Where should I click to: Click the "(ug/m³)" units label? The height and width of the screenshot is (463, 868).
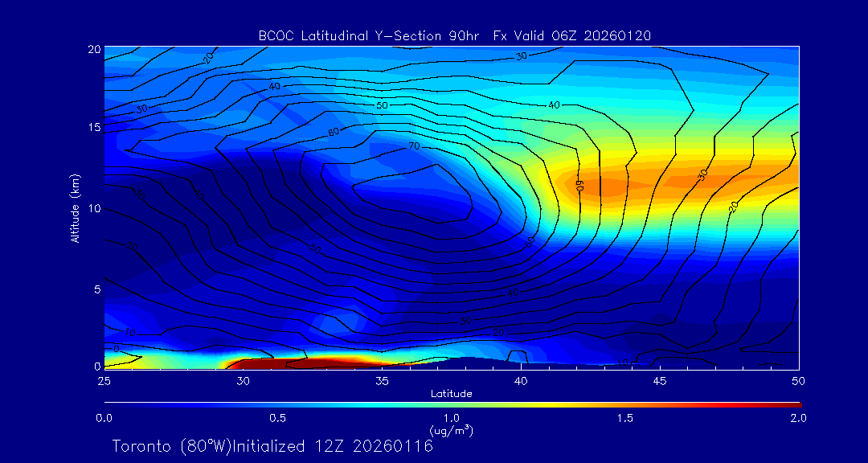coord(451,430)
